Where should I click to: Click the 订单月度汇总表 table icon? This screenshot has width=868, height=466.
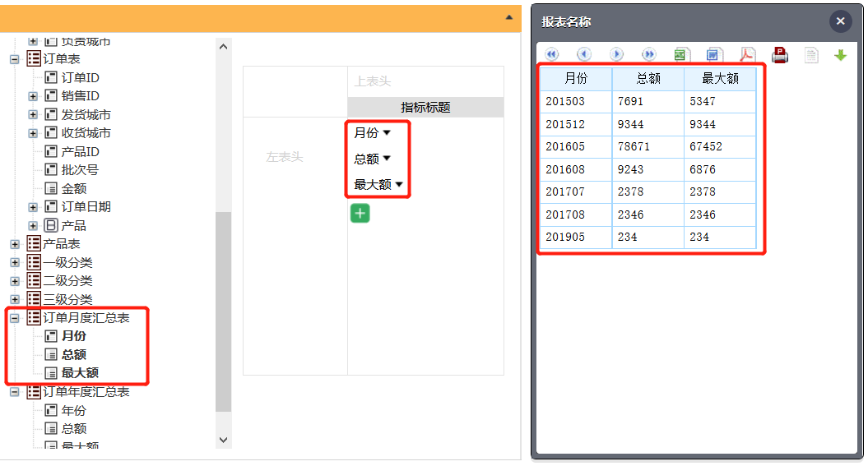(x=34, y=318)
